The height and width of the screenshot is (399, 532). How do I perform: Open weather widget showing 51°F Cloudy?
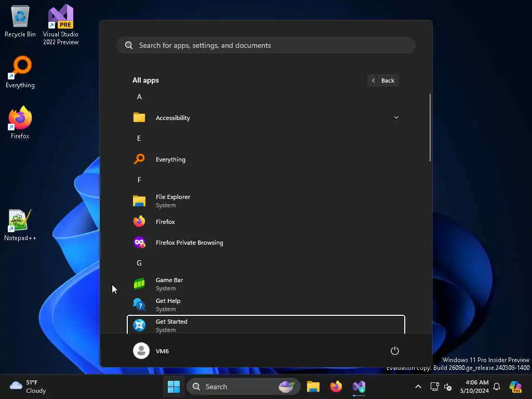pyautogui.click(x=28, y=387)
